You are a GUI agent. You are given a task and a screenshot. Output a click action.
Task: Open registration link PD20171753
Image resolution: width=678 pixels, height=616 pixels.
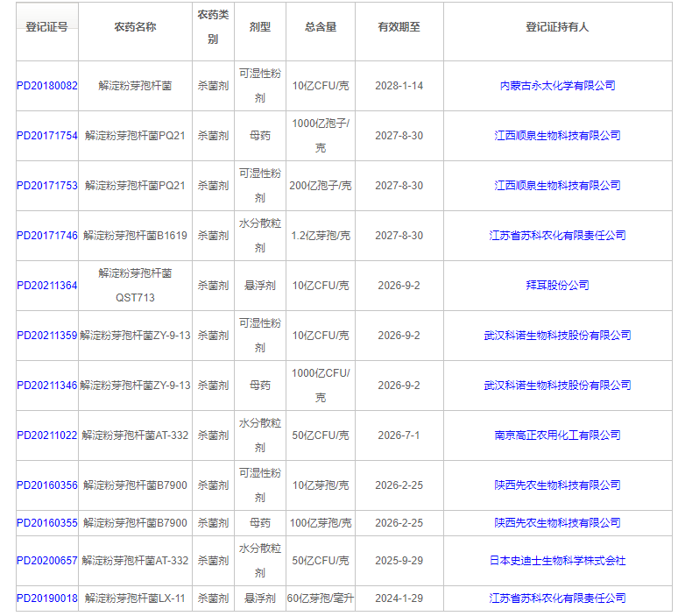point(47,186)
